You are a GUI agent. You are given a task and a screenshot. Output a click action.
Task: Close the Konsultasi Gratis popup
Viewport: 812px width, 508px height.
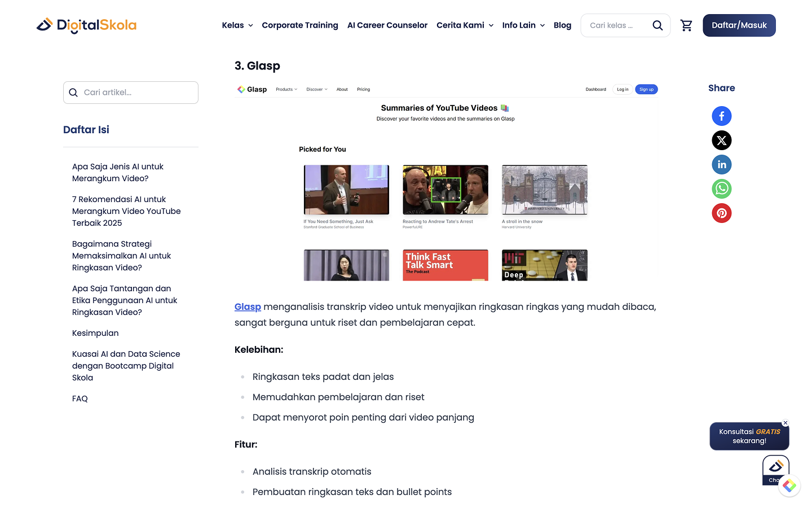[x=785, y=423]
